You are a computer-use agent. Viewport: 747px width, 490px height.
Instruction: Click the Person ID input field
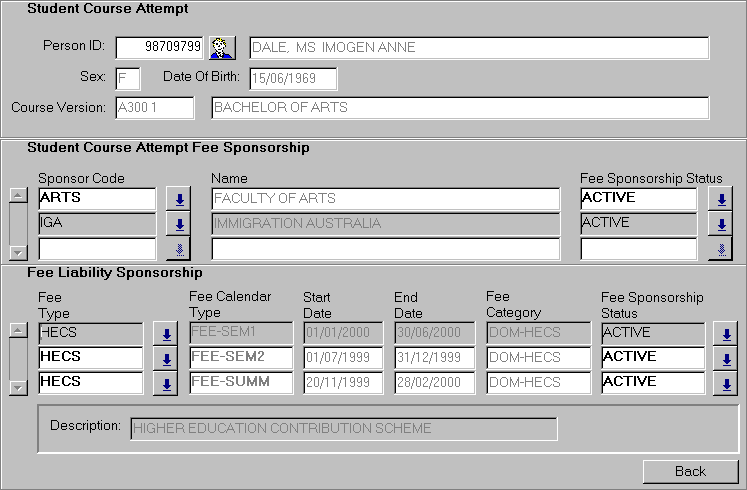[160, 48]
